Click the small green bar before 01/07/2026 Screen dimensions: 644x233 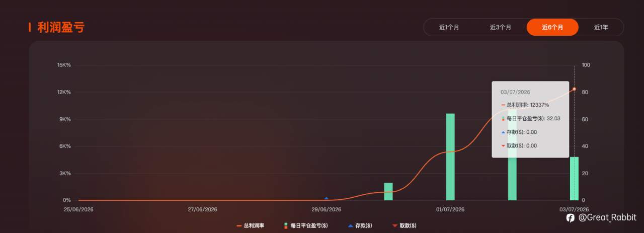(x=388, y=191)
